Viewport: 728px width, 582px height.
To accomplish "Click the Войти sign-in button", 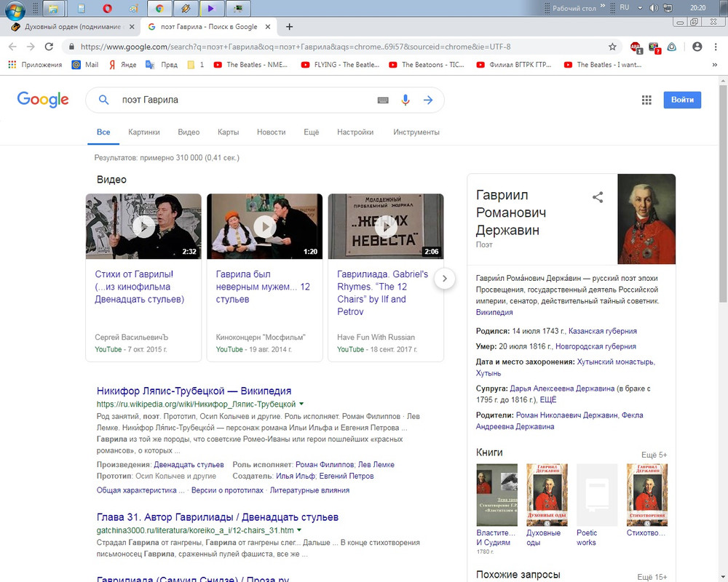I will pos(682,100).
